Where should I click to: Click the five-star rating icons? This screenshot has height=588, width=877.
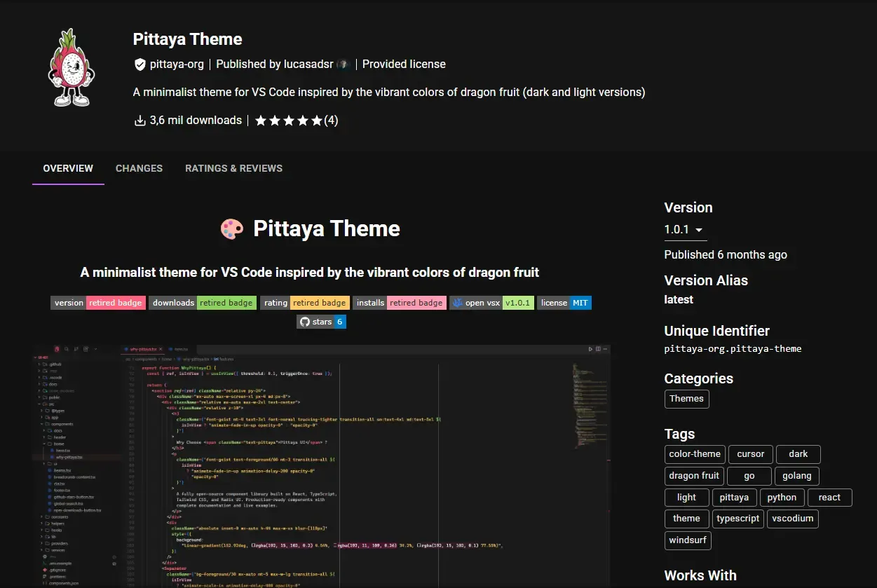(289, 121)
